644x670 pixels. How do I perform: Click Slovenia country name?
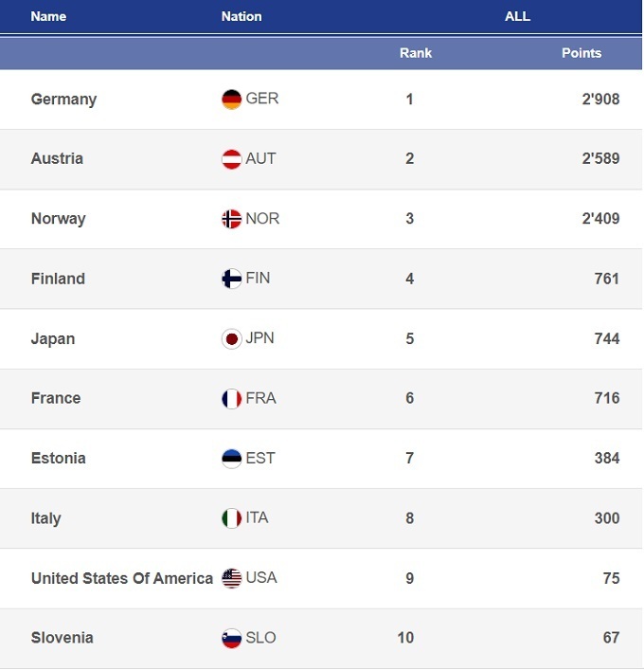point(62,638)
